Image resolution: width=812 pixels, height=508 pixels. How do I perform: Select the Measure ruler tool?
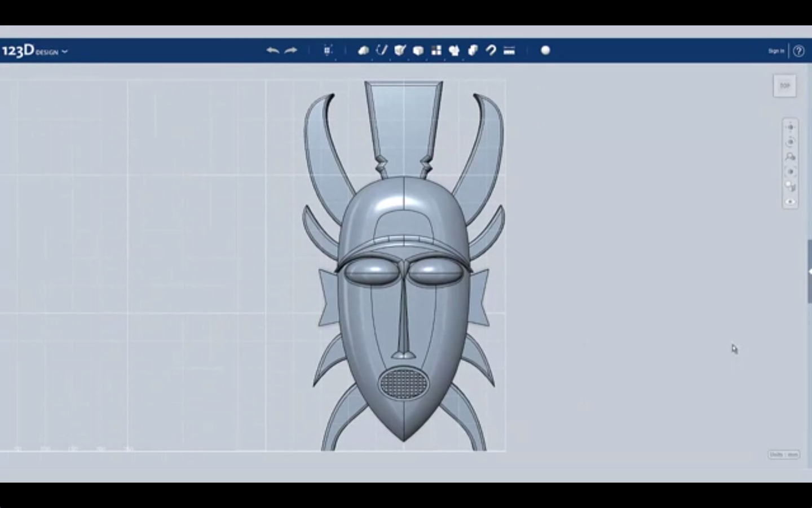tap(509, 50)
